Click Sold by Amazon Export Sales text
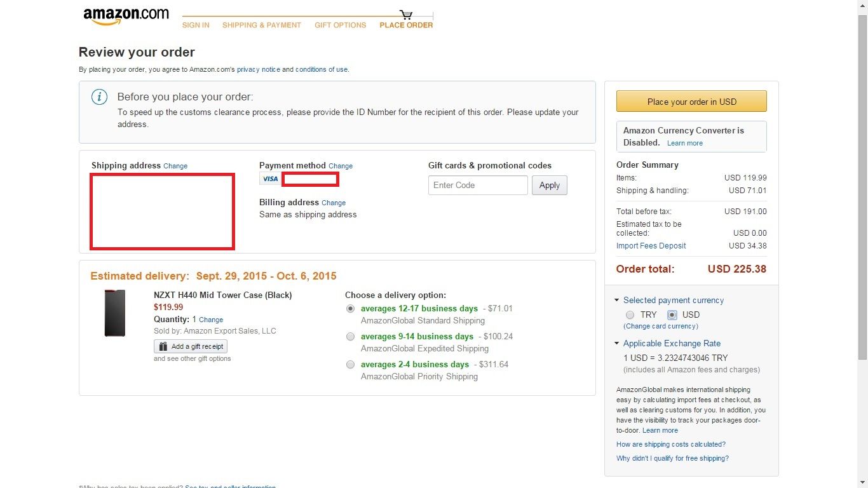The width and height of the screenshot is (868, 488). point(215,332)
